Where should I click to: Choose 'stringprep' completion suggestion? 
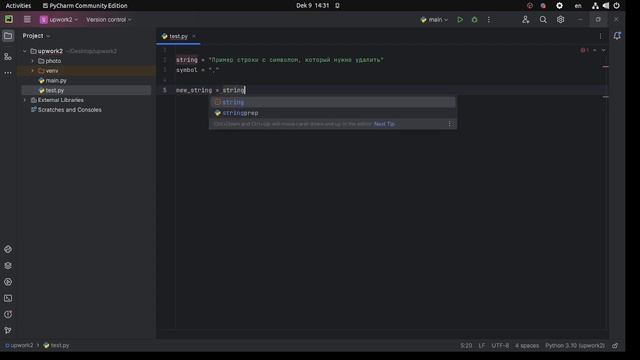tap(333, 113)
